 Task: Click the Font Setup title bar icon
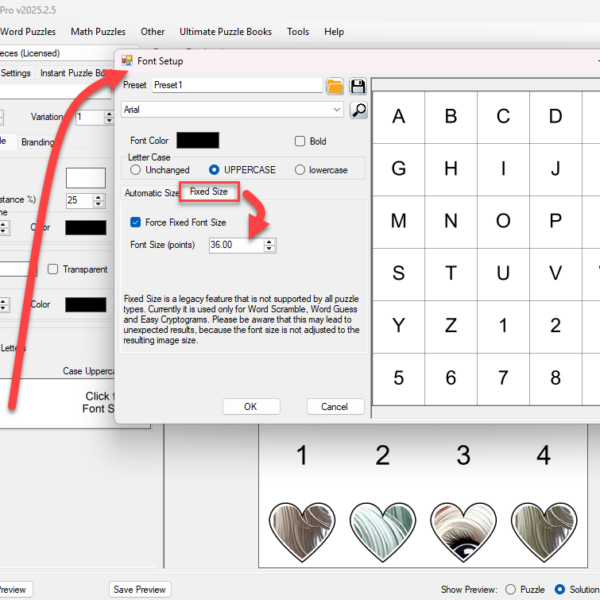pos(127,61)
